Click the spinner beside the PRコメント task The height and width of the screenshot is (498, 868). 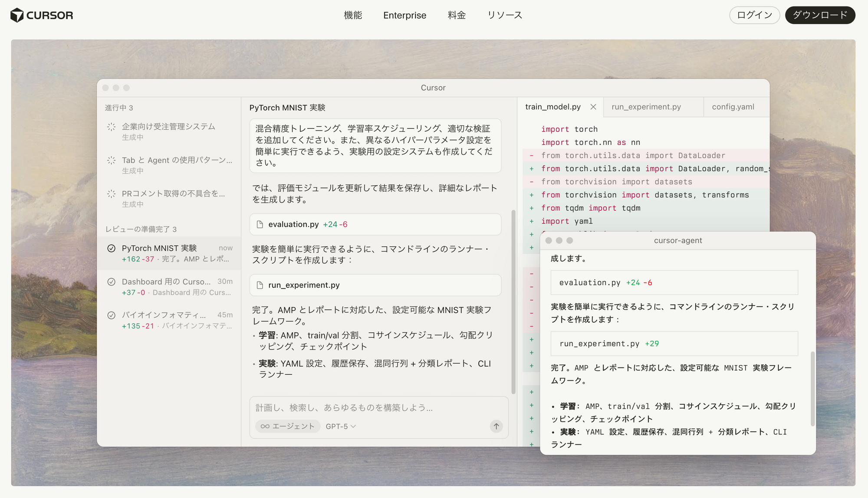pyautogui.click(x=111, y=194)
